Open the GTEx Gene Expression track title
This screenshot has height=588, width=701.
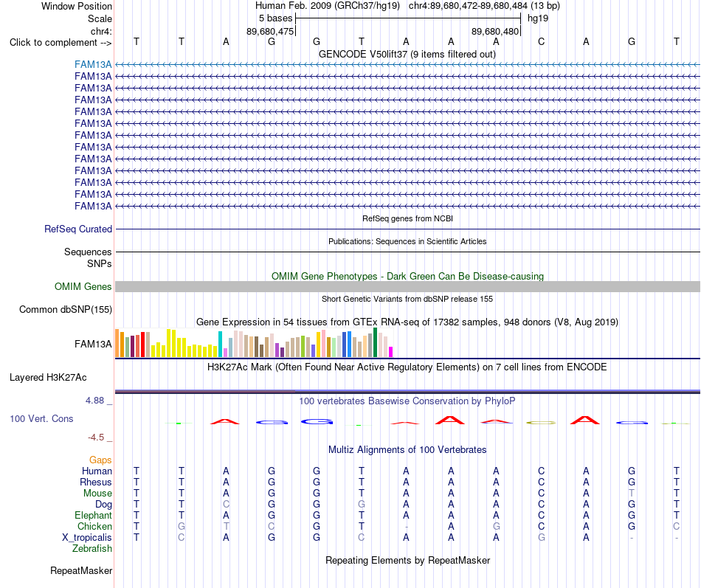[407, 322]
